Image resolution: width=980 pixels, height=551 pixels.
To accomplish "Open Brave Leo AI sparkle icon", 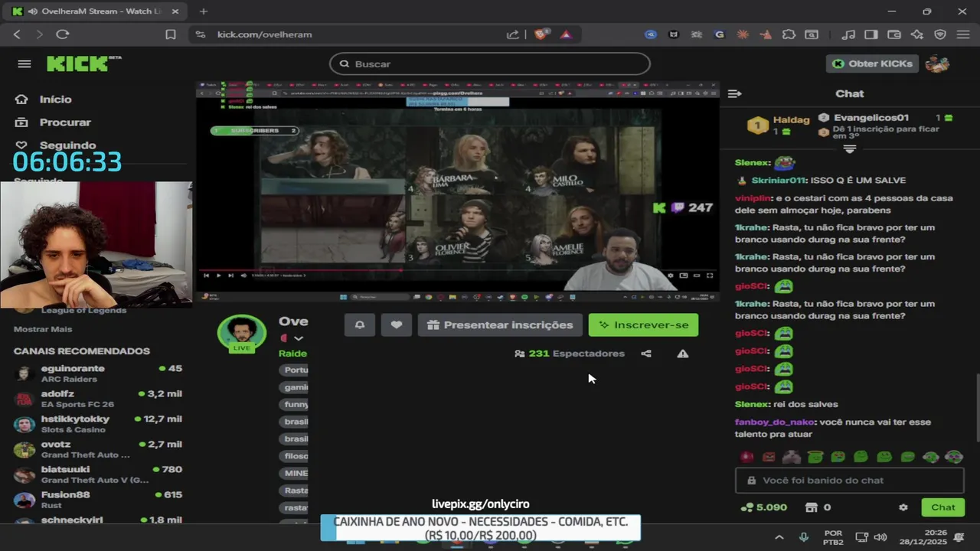I will point(917,34).
